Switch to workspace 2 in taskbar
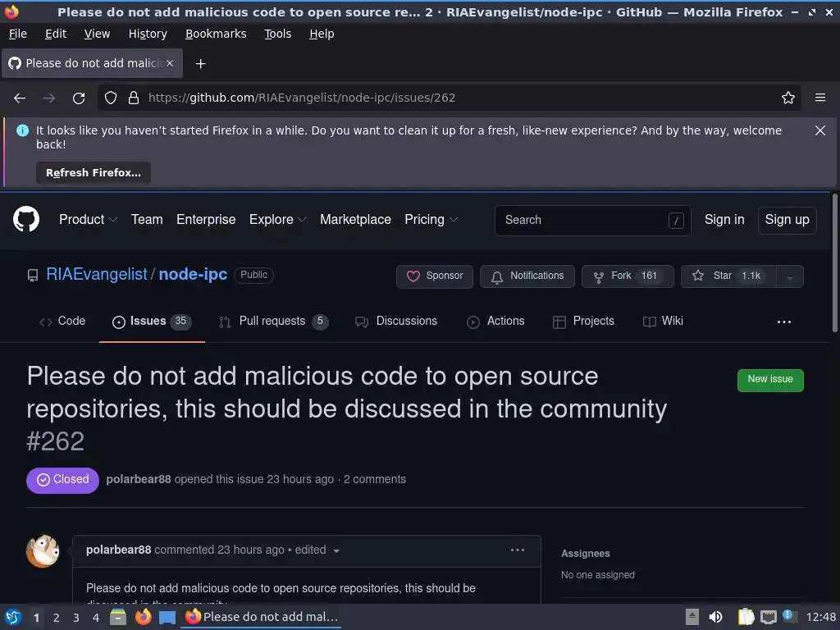The image size is (840, 630). tap(57, 618)
